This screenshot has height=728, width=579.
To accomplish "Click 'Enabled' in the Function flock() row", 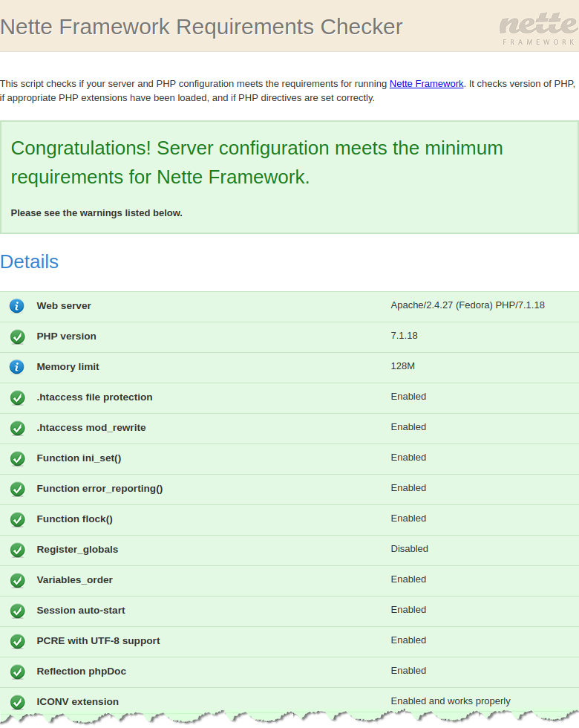I will (x=408, y=519).
